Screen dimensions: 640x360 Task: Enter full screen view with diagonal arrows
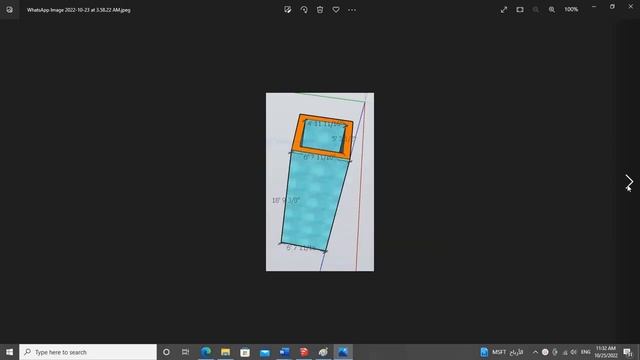pos(504,10)
